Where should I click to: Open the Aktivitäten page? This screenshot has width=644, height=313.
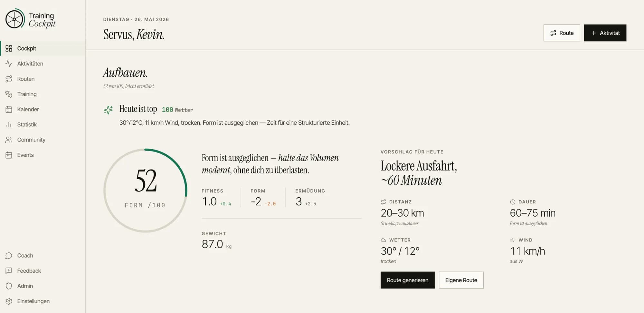(x=43, y=64)
